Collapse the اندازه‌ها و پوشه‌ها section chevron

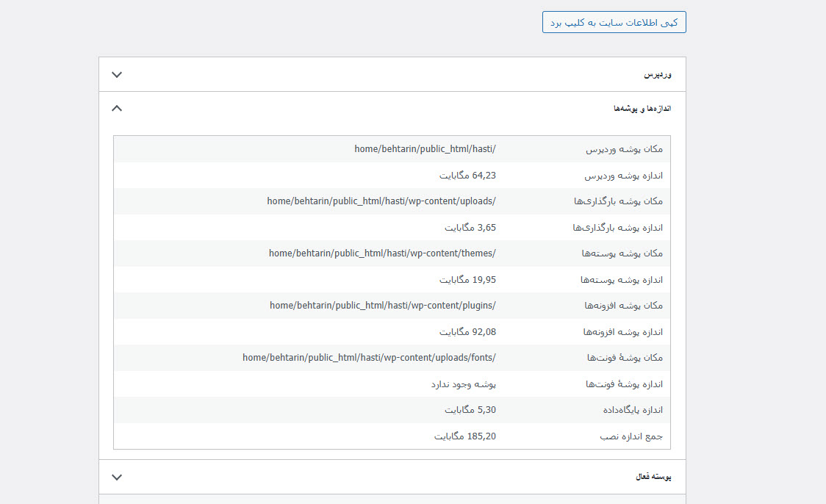[x=117, y=108]
